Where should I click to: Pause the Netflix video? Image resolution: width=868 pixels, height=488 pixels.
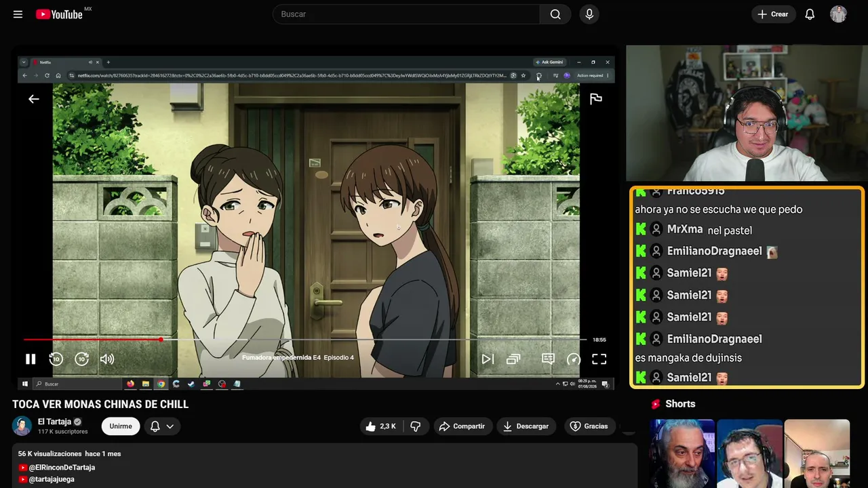click(x=31, y=359)
